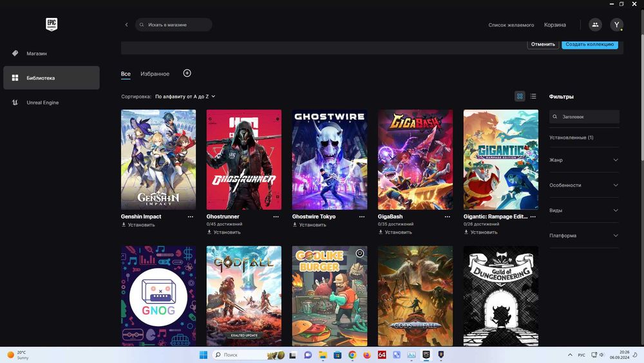Show hidden system tray icons
The image size is (644, 363).
click(x=570, y=355)
